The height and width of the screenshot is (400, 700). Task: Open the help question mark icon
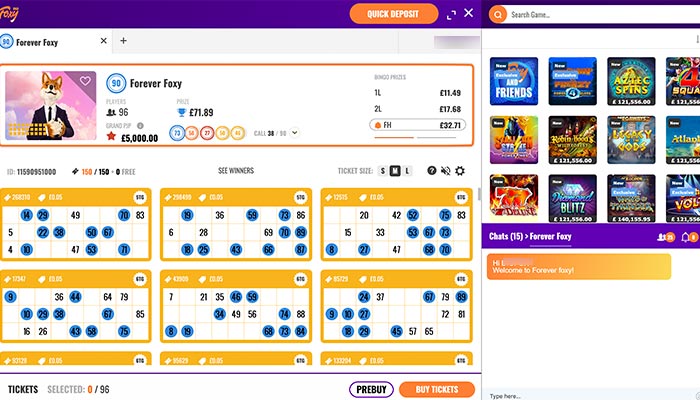(x=432, y=171)
